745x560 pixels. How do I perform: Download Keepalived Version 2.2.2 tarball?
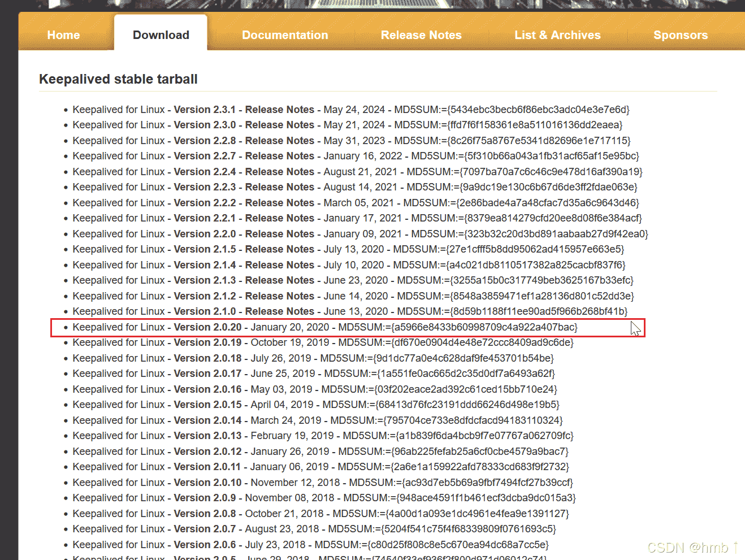(205, 203)
